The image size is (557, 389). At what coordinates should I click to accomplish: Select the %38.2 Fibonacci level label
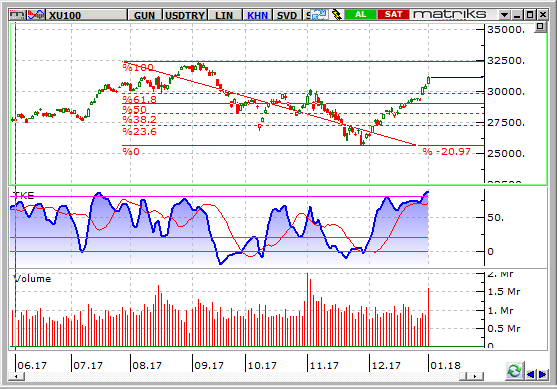point(139,119)
